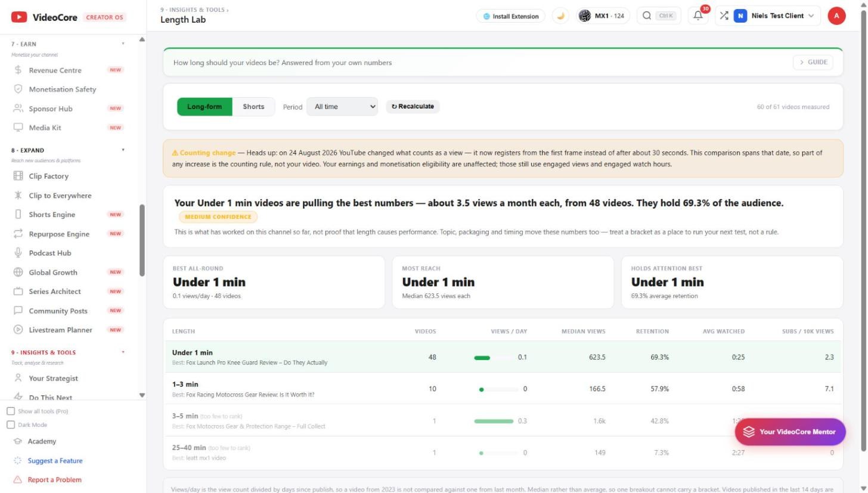This screenshot has width=868, height=493.
Task: Click the Ctrl K search field
Action: tap(659, 16)
